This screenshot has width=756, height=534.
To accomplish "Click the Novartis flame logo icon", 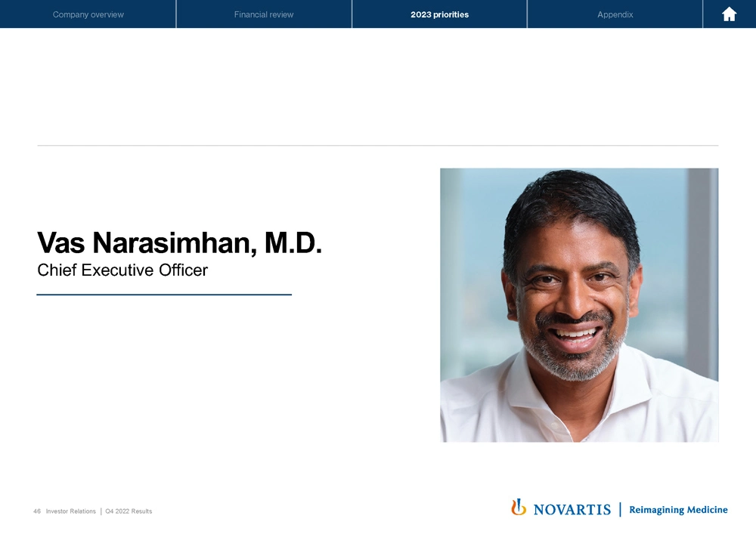I will [x=519, y=508].
